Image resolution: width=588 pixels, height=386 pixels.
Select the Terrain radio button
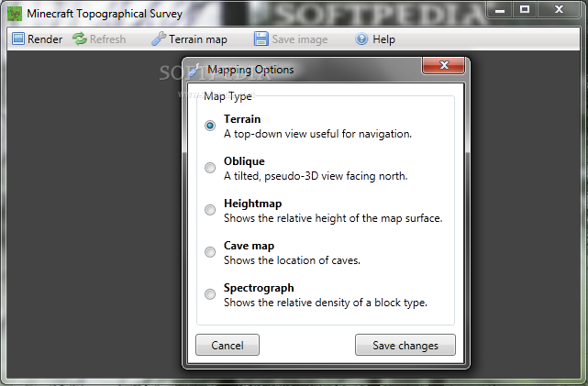pyautogui.click(x=210, y=126)
